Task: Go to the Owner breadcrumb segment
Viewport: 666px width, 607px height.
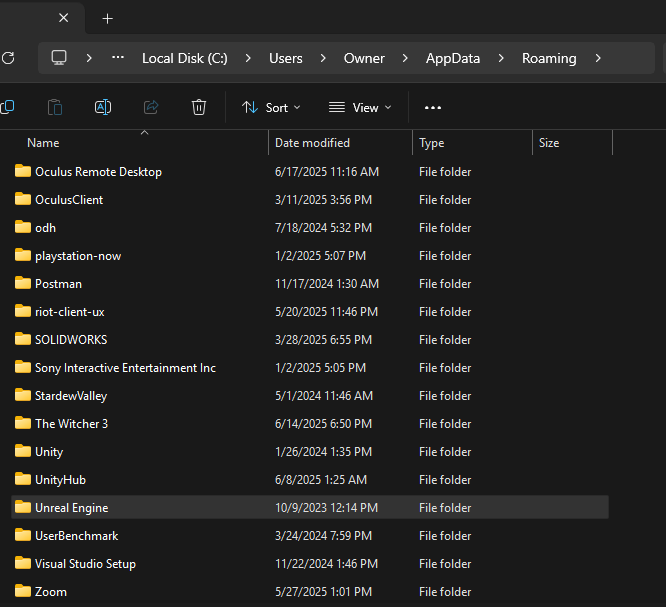Action: tap(364, 58)
